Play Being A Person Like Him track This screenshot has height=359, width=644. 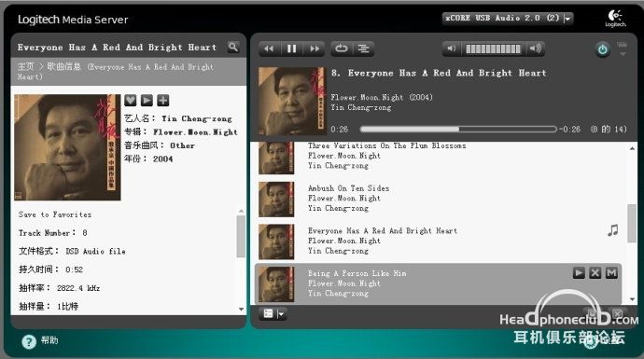pyautogui.click(x=579, y=273)
